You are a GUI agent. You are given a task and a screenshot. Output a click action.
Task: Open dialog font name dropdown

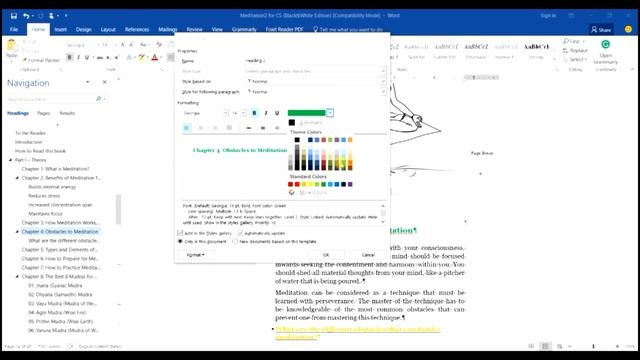[226, 113]
